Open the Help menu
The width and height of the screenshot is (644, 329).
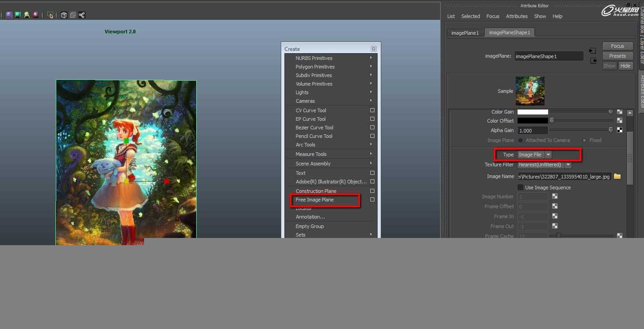pyautogui.click(x=557, y=16)
